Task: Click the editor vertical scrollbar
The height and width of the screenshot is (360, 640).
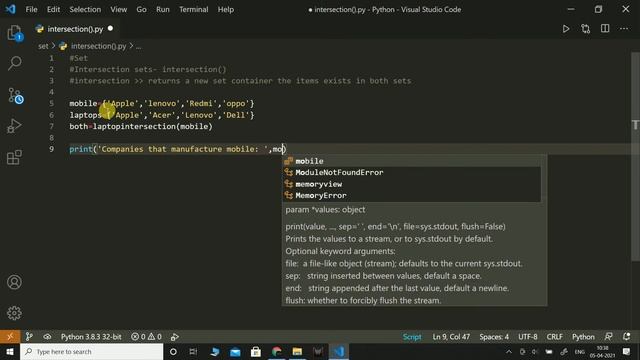Action: pos(636,157)
